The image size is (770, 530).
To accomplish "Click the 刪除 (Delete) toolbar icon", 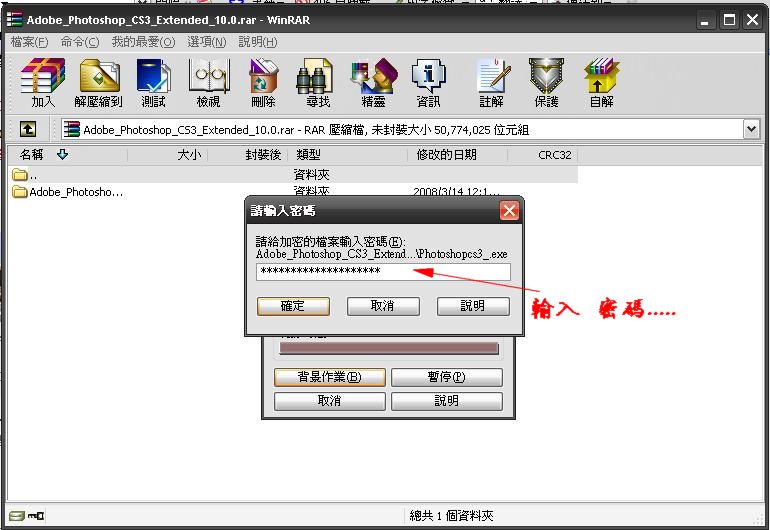I will tap(263, 83).
